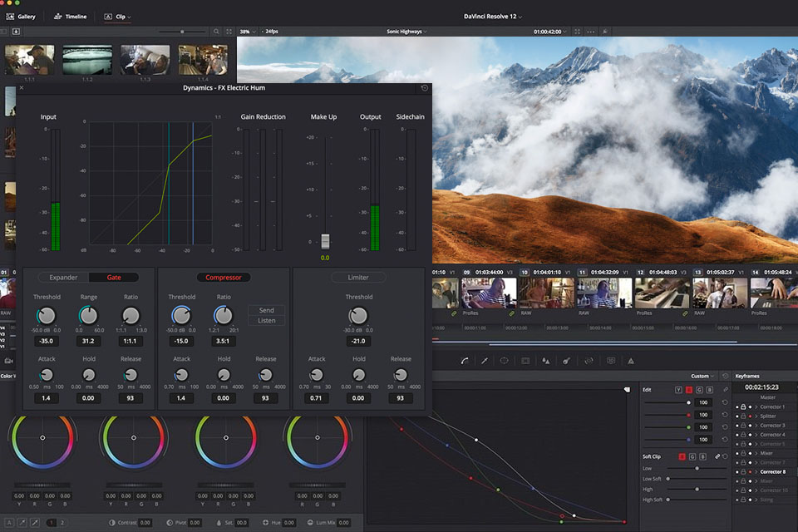Toggle the Y channel in curve Edit
Screen dimensions: 798x532
click(x=678, y=390)
